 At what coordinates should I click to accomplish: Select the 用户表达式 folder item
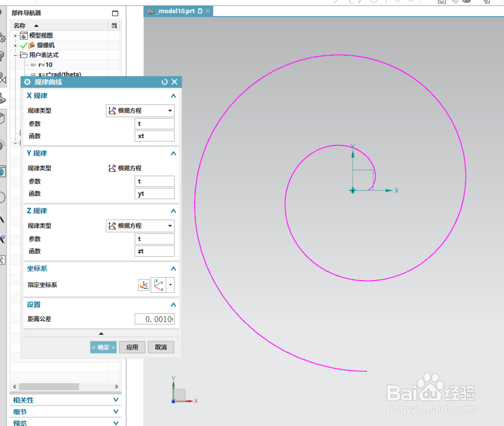(x=44, y=55)
